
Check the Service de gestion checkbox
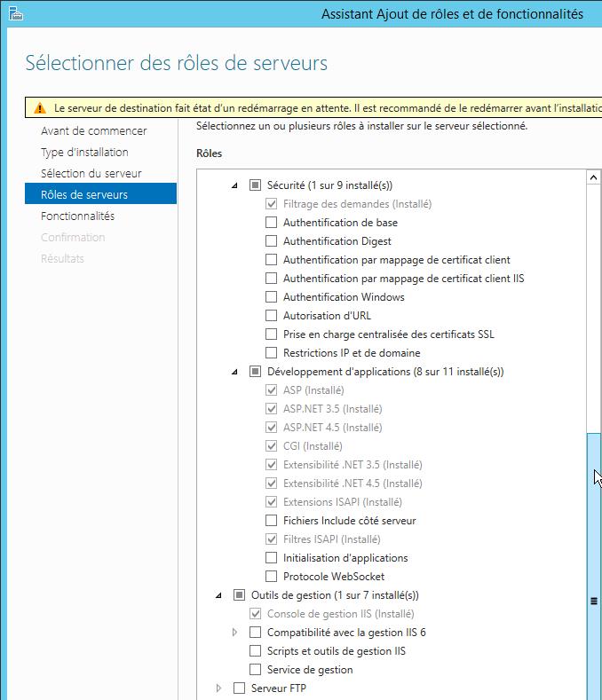click(255, 670)
